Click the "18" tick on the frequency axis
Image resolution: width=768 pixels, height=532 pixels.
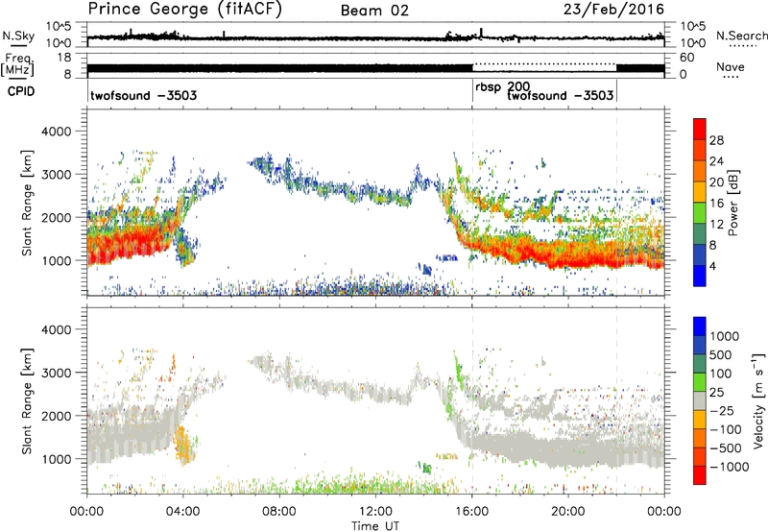point(64,58)
